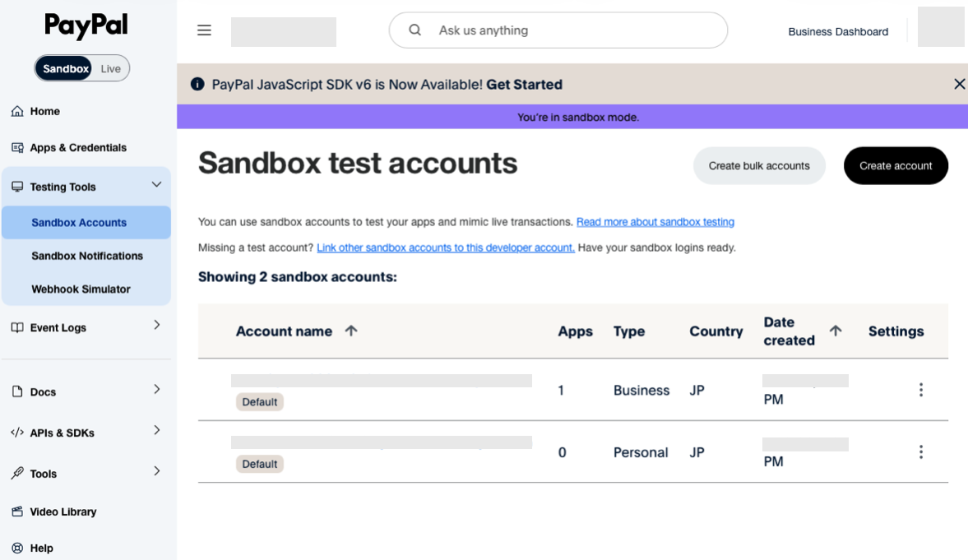Click Create bulk accounts button

coord(759,165)
